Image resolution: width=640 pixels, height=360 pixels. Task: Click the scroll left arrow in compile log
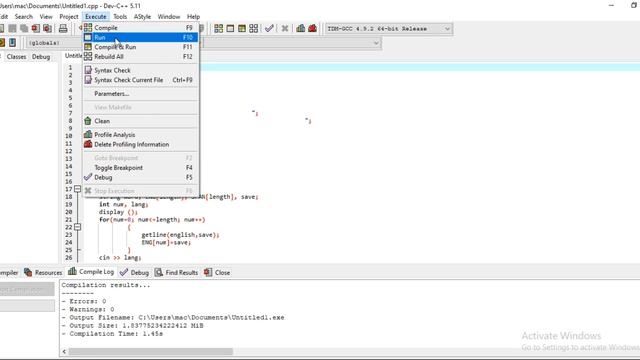[x=64, y=351]
